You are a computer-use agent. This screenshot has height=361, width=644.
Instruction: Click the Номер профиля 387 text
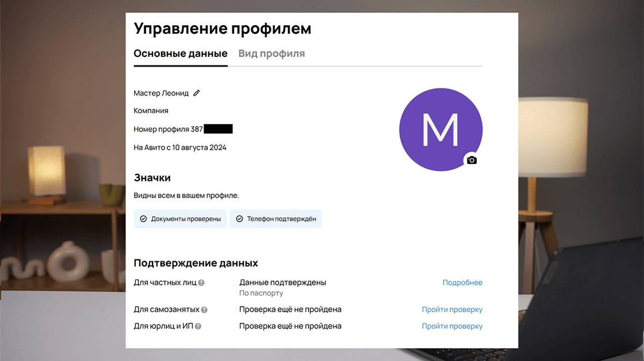pos(167,129)
